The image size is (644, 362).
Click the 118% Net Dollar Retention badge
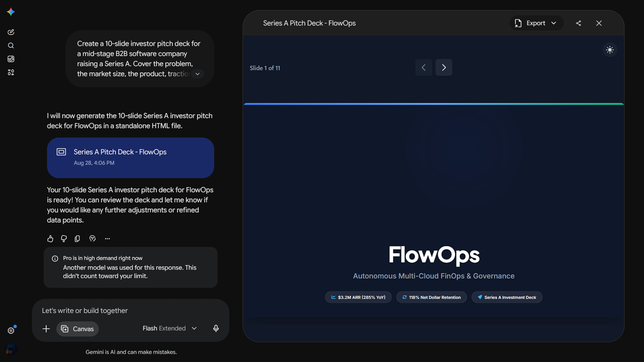431,297
